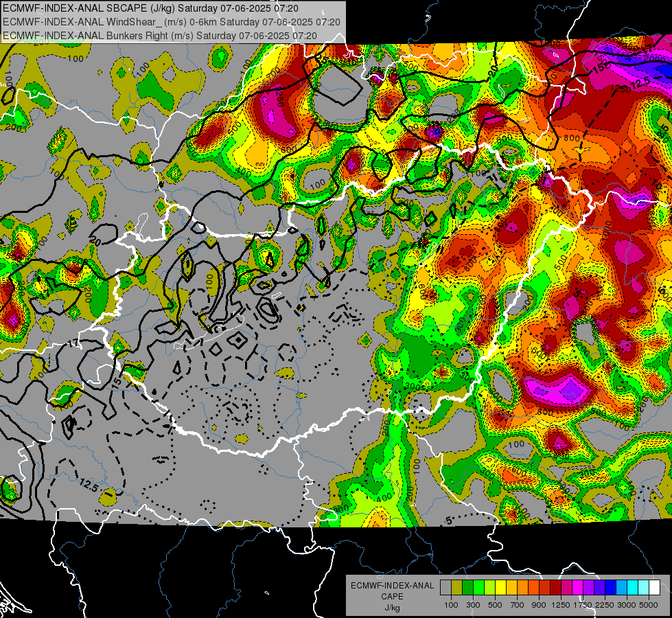Click the SBCAPE title line at top

[x=151, y=8]
